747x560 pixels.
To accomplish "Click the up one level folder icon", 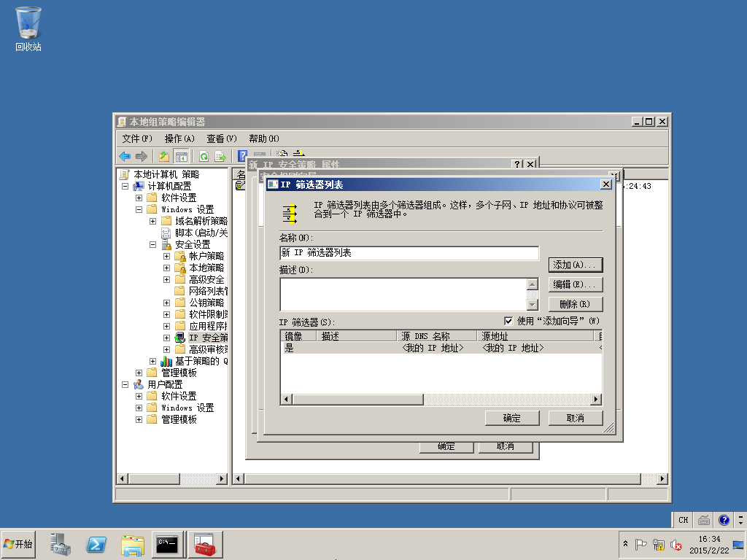I will pos(164,156).
